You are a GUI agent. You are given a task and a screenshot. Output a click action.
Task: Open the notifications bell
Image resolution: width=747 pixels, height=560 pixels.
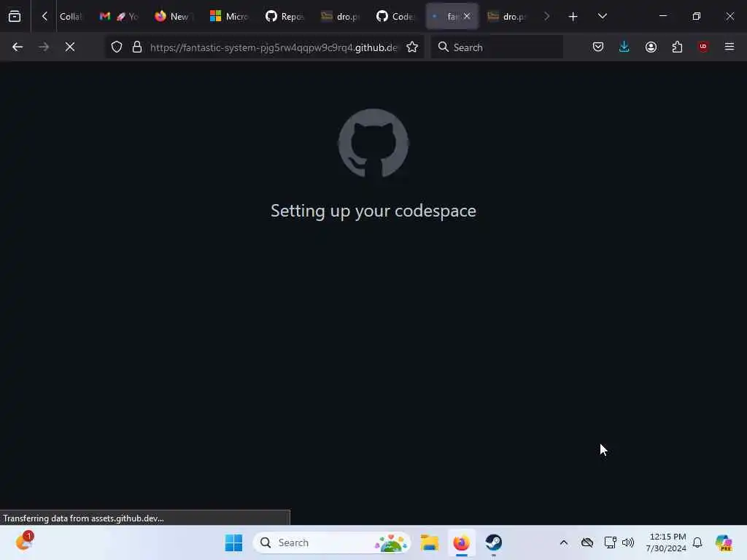point(697,542)
